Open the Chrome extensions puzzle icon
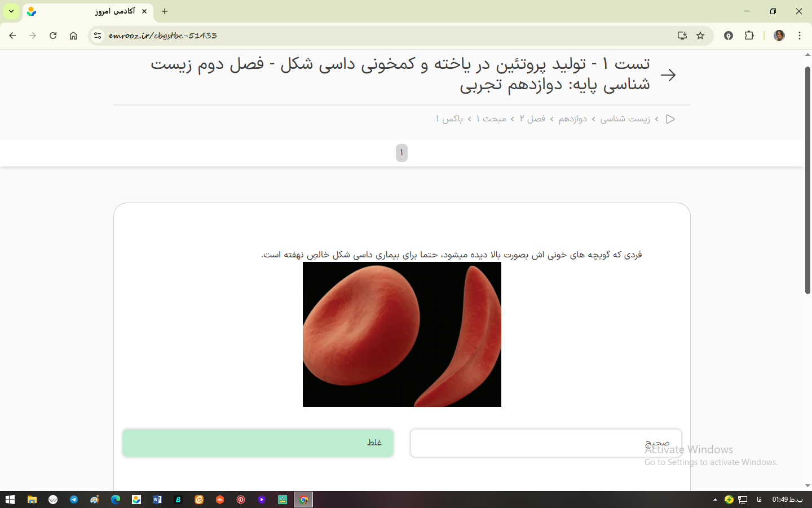Screen dimensions: 812x508 (x=749, y=36)
